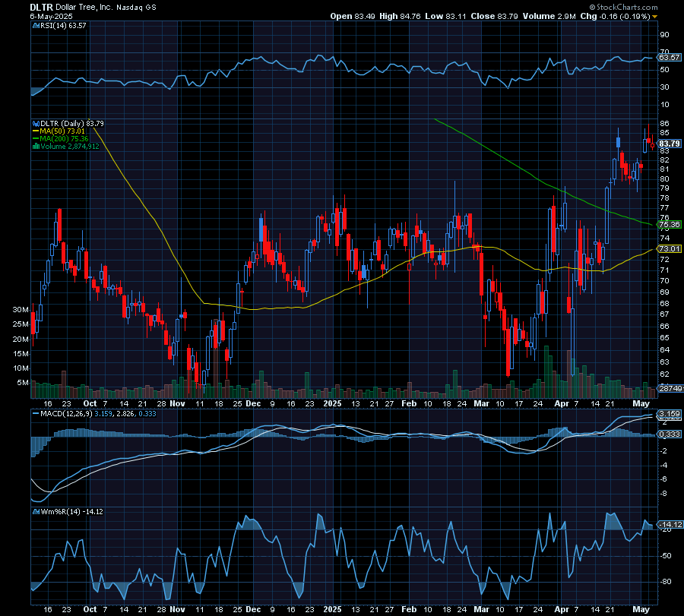Toggle the MA(50) 73.01 legend entry
Screen dimensions: 684x616
tap(65, 131)
